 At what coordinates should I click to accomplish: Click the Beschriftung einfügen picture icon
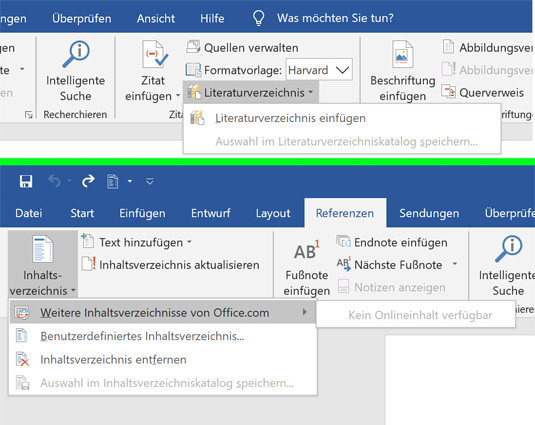[403, 54]
